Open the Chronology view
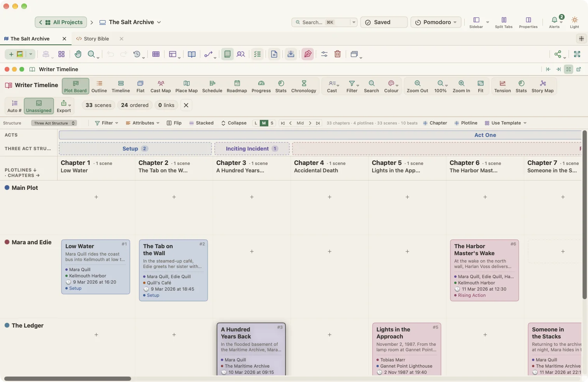Image resolution: width=588 pixels, height=382 pixels. tap(304, 86)
